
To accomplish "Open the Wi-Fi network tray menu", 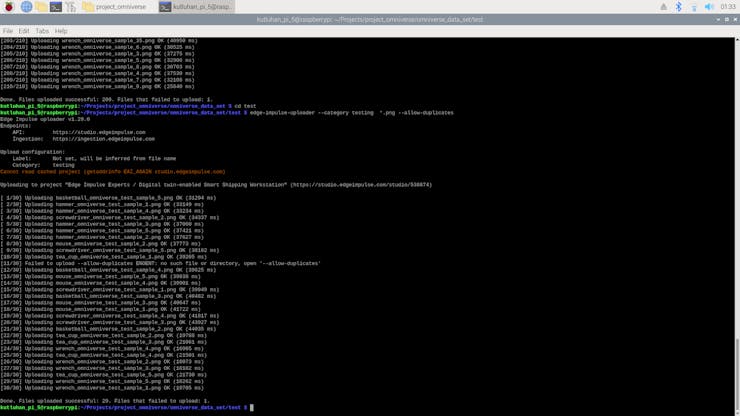I will point(694,7).
